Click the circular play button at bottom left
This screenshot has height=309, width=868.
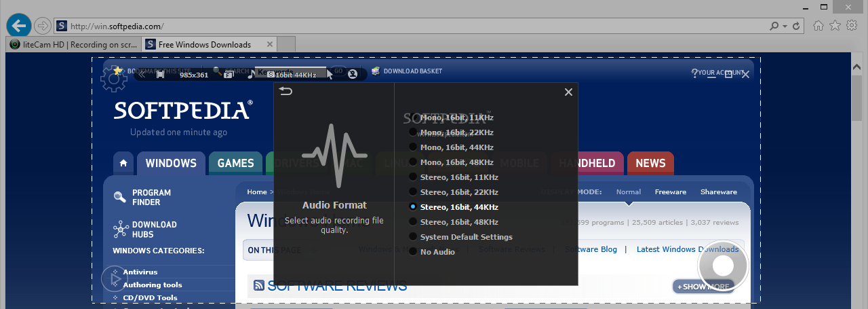pyautogui.click(x=115, y=278)
